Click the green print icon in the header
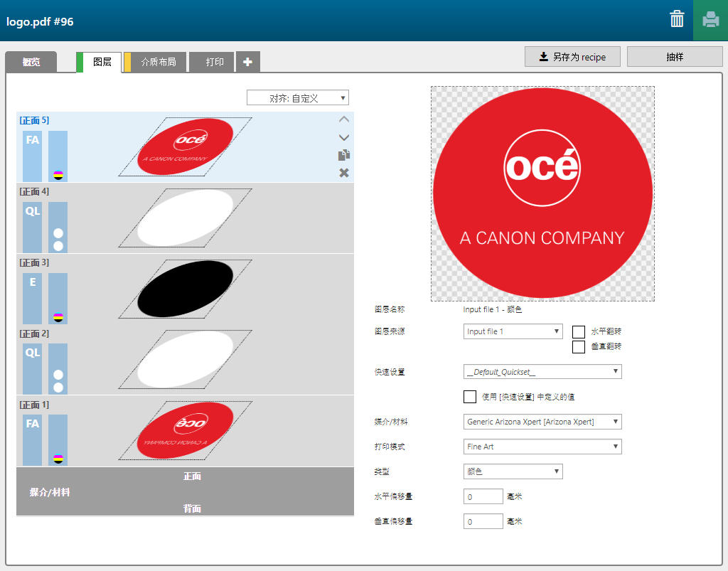 click(710, 20)
